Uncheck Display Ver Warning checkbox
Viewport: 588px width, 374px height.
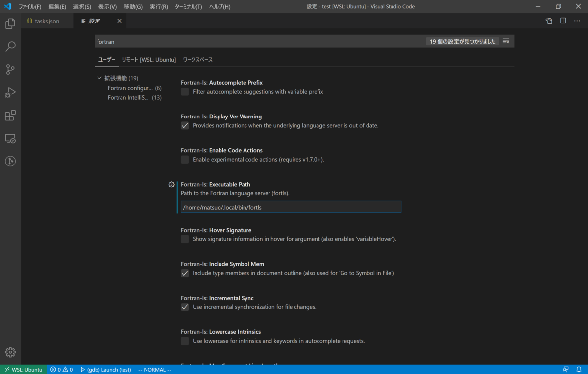click(x=185, y=125)
